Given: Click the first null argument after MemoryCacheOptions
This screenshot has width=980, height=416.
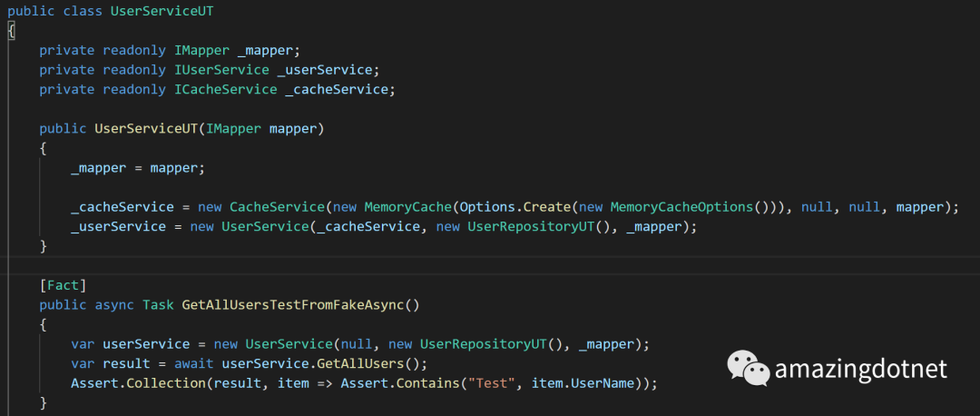Looking at the screenshot, I should click(817, 206).
